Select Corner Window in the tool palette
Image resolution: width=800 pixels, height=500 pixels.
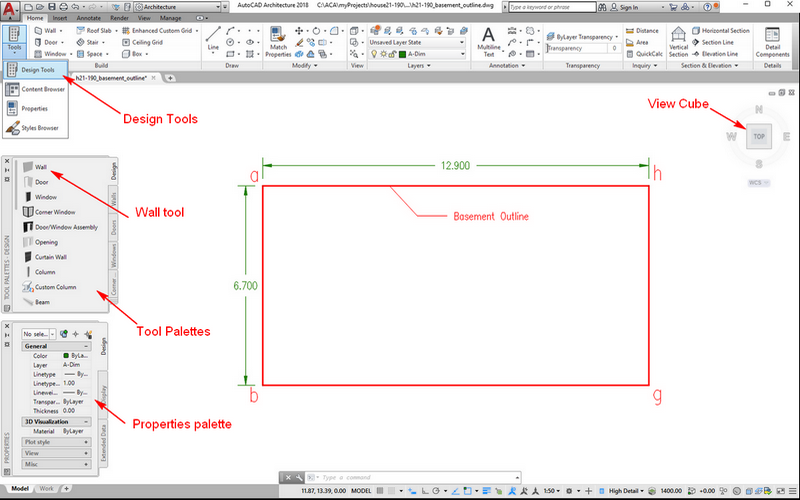(x=49, y=212)
